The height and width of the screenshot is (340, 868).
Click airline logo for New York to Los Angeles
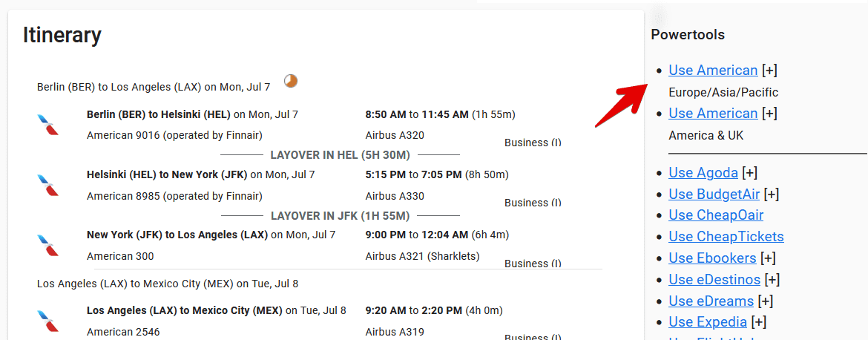(48, 245)
